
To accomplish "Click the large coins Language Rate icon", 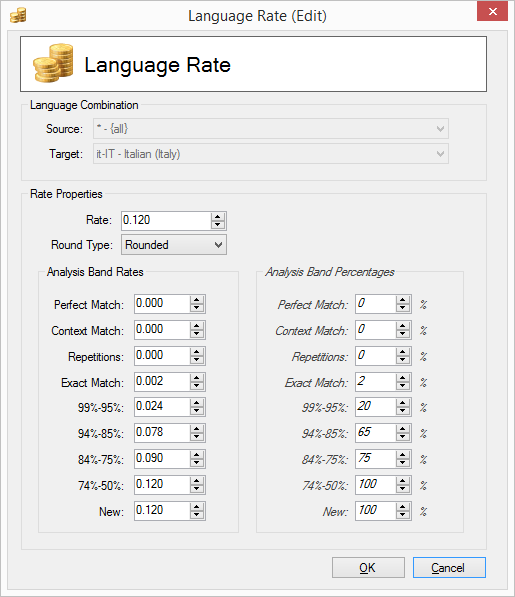I will point(53,63).
